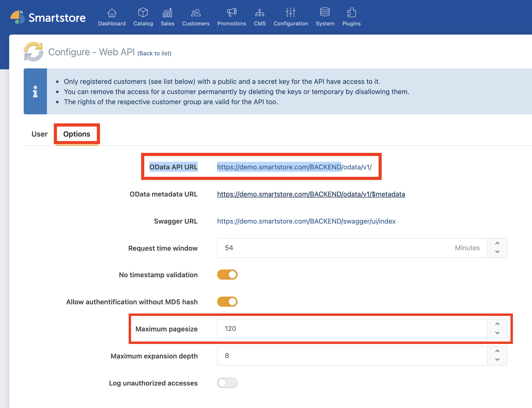Decrease Request time window value
The image size is (532, 408).
coord(497,252)
